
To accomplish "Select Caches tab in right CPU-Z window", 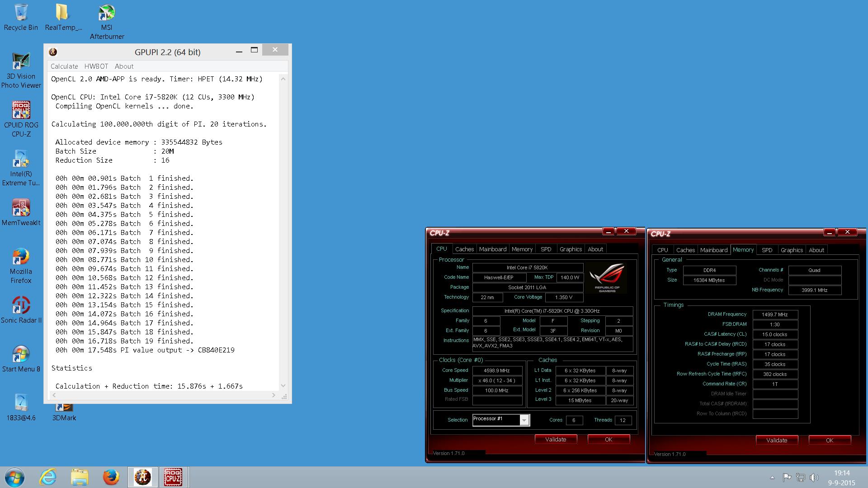I will click(685, 250).
